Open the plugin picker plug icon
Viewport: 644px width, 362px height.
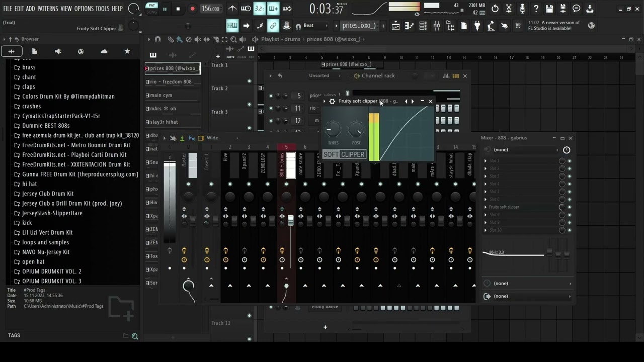click(x=477, y=26)
